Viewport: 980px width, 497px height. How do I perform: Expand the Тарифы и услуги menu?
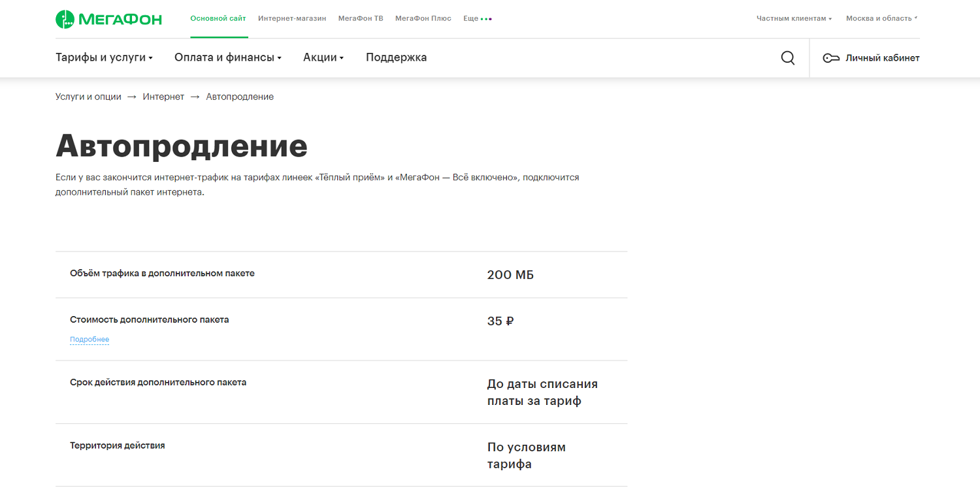coord(104,57)
